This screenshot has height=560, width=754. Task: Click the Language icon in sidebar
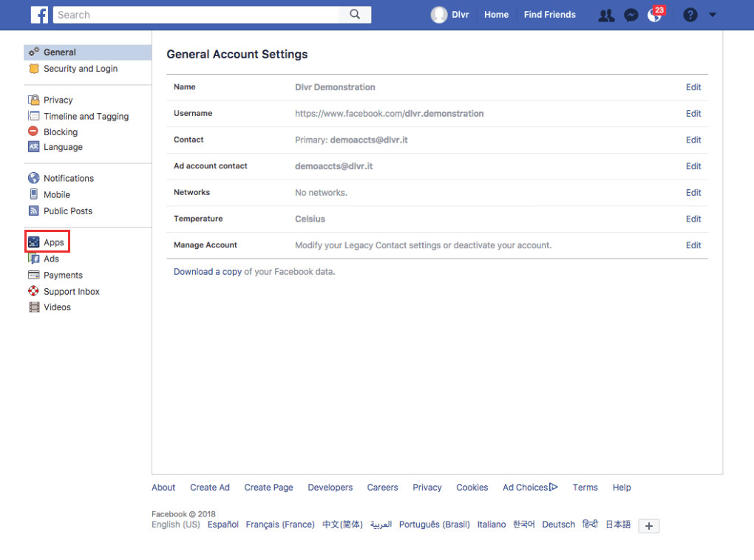(x=34, y=146)
